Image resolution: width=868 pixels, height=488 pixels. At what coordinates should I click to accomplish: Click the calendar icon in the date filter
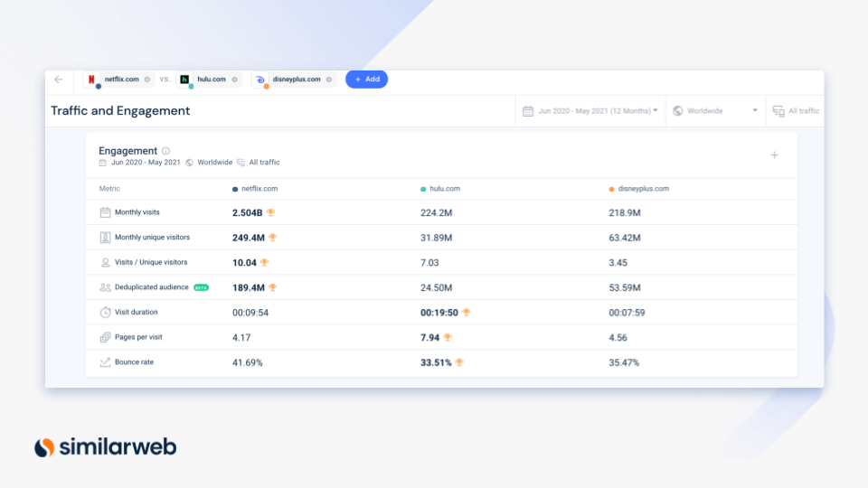point(527,111)
